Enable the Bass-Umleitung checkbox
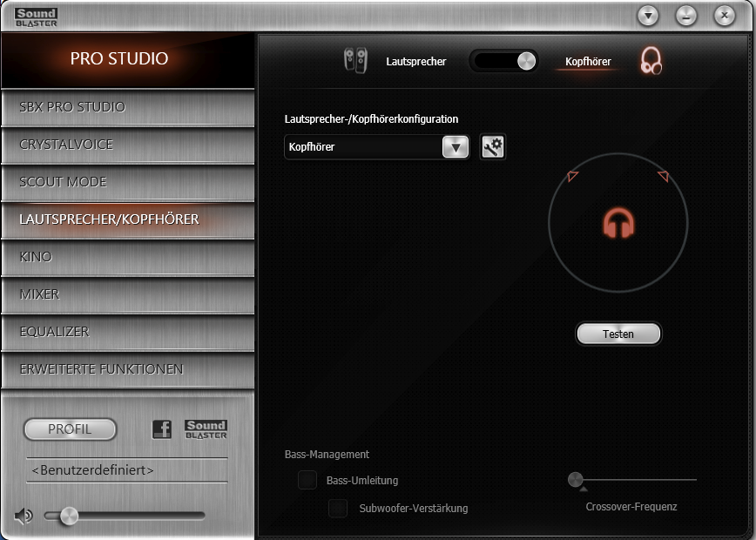Viewport: 756px width, 540px height. 307,480
